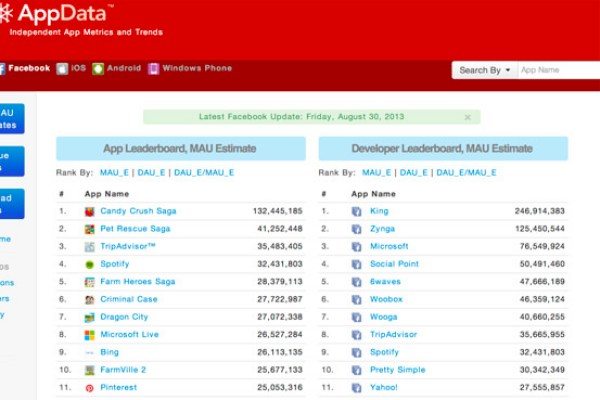Click the Android platform icon
Image resolution: width=600 pixels, height=400 pixels.
coord(98,69)
